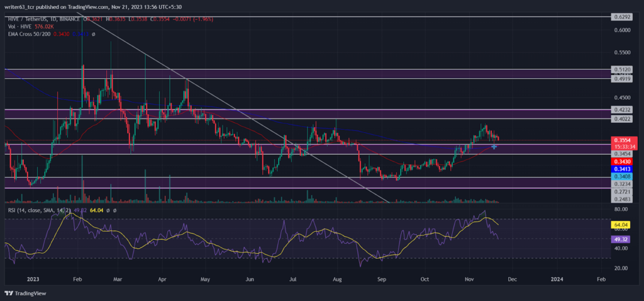This screenshot has width=644, height=301.
Task: Click the 2023 label on time axis
Action: click(x=31, y=279)
